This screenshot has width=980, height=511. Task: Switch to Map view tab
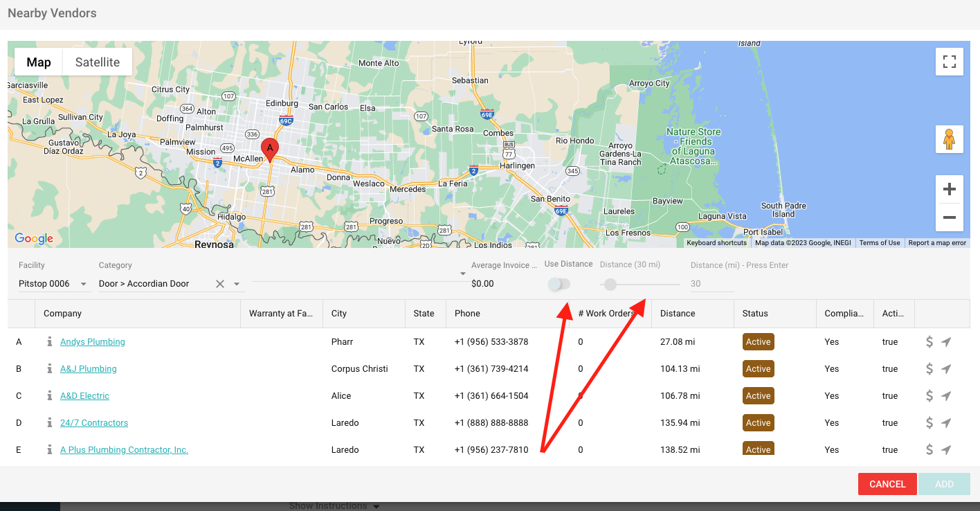(39, 62)
